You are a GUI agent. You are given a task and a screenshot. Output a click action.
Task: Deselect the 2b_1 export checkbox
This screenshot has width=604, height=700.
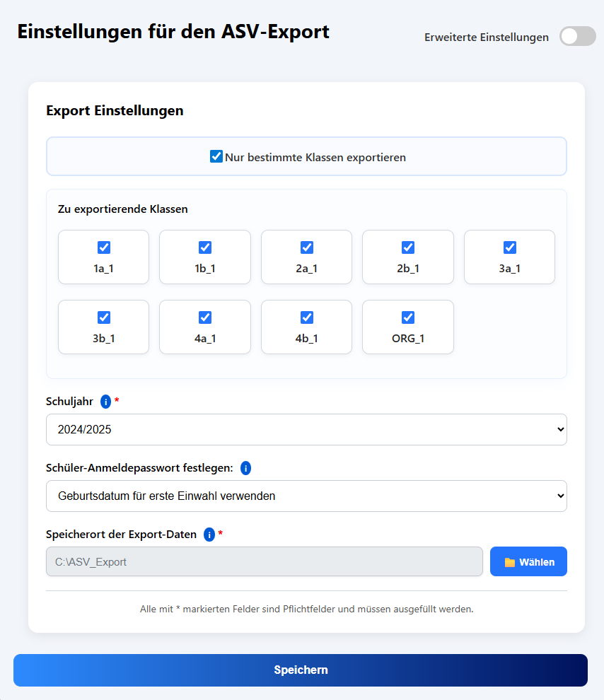(x=408, y=247)
